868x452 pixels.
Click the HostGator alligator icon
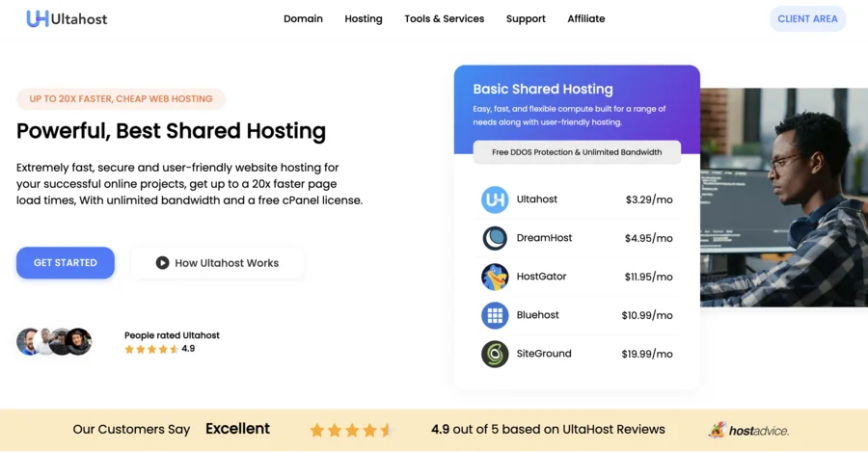pos(495,277)
